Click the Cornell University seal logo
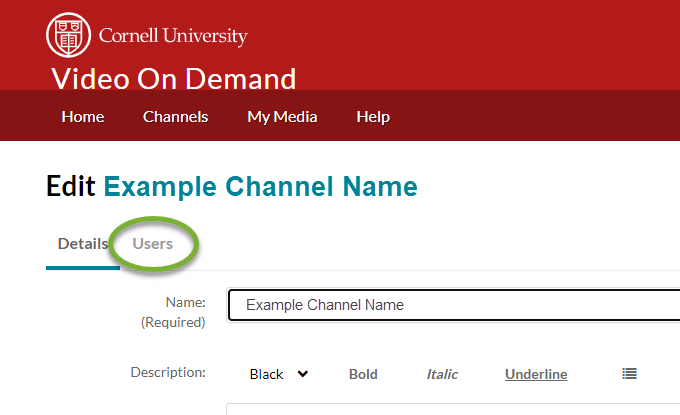This screenshot has width=680, height=415. (x=69, y=35)
